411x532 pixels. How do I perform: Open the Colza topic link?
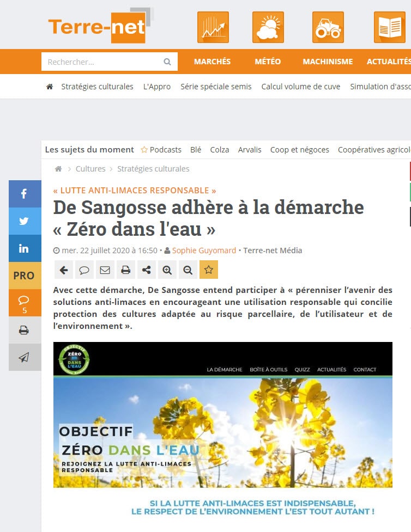click(x=220, y=150)
